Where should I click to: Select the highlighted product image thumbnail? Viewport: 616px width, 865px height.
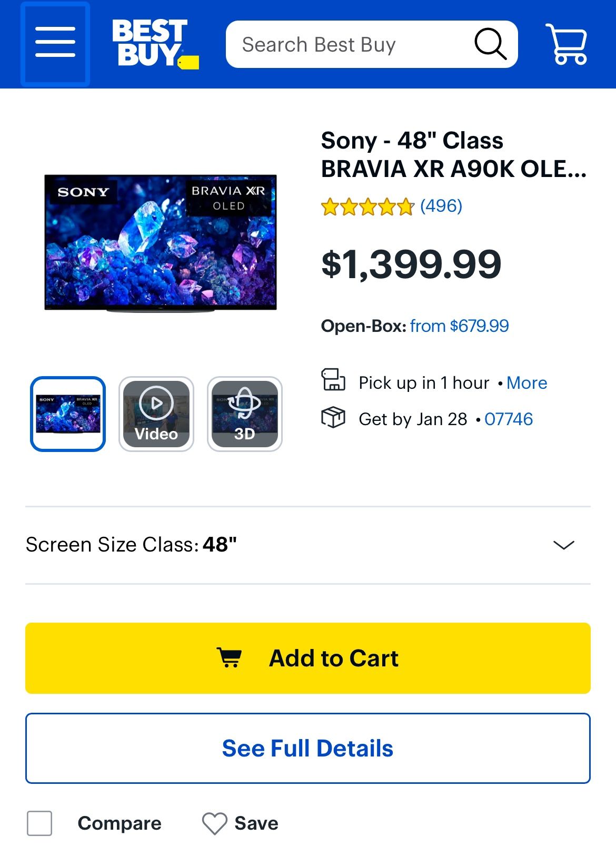[x=67, y=414]
